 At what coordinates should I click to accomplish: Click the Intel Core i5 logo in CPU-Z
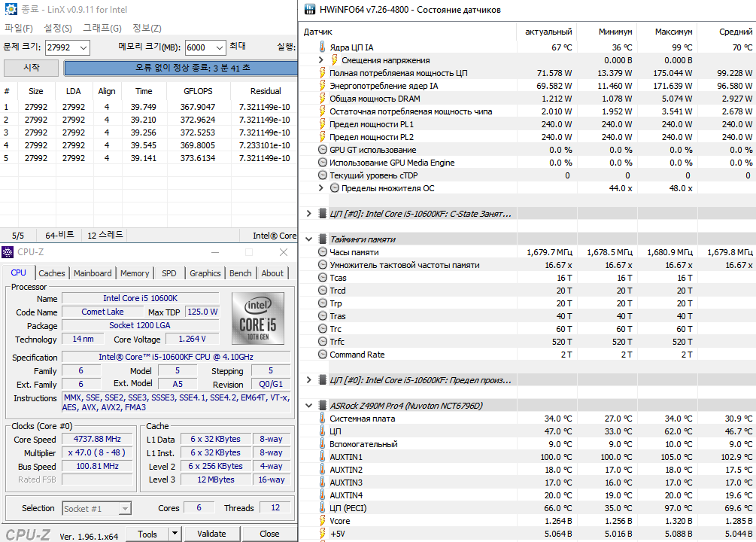pyautogui.click(x=258, y=318)
